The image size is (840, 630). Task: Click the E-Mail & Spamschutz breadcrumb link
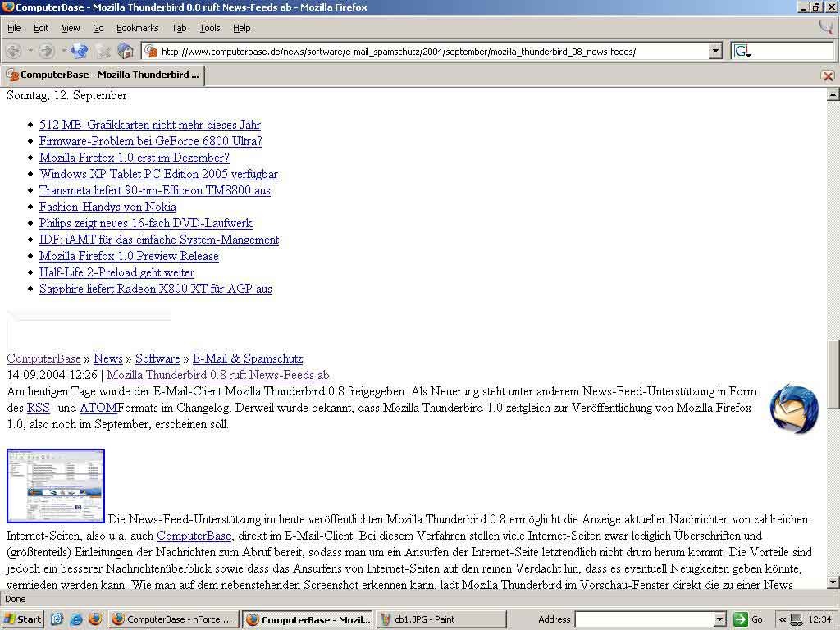tap(248, 359)
